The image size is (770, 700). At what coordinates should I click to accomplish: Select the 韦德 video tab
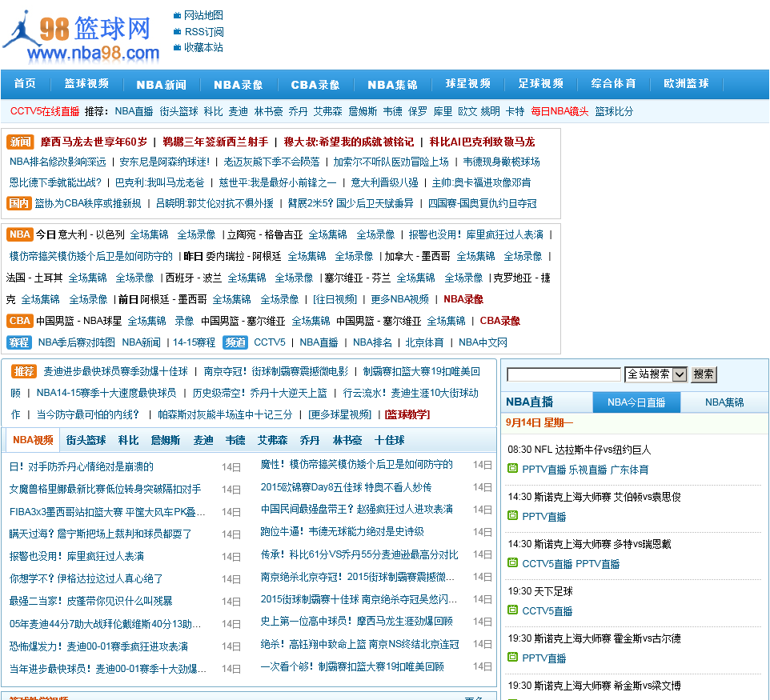[x=235, y=440]
